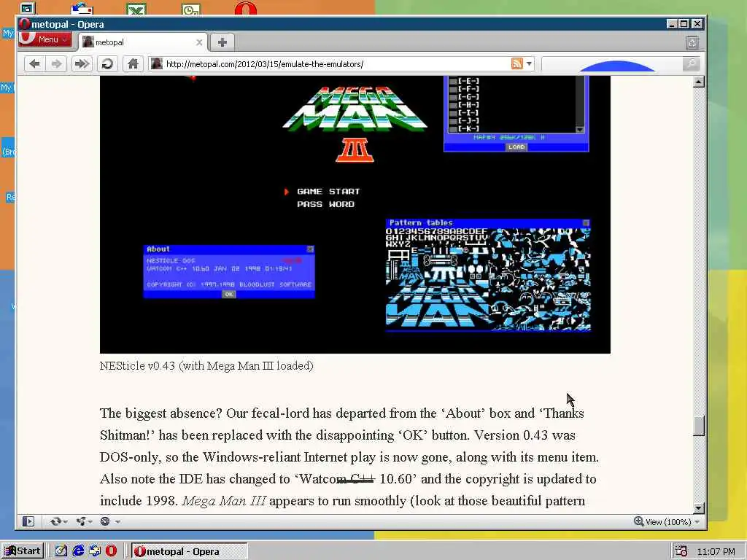Screen dimensions: 747x560
Task: Click the system tray icon beside the clock
Action: [x=681, y=551]
